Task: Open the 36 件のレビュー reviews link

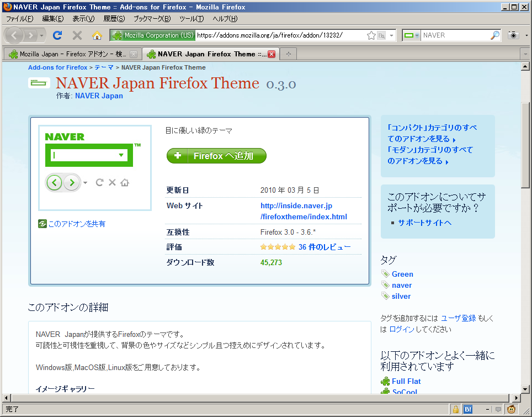Action: [x=324, y=247]
